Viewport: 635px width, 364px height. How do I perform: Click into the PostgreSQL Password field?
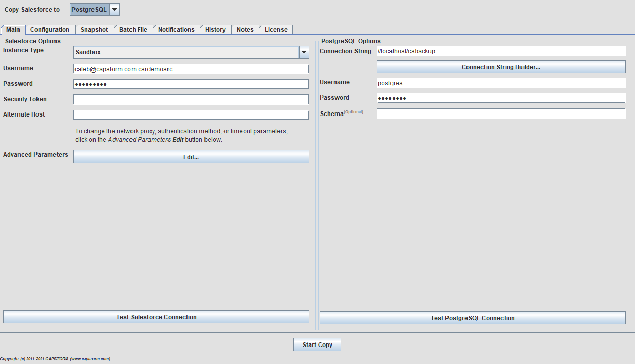(x=501, y=98)
